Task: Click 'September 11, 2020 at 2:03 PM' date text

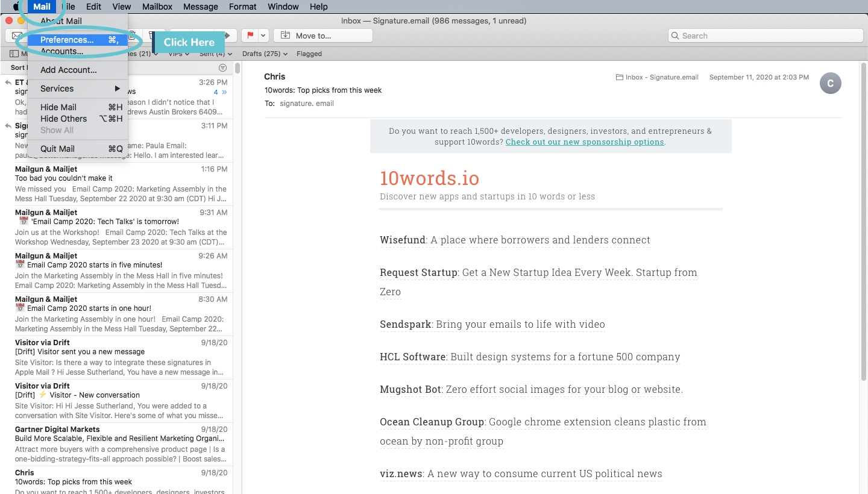Action: pos(759,77)
